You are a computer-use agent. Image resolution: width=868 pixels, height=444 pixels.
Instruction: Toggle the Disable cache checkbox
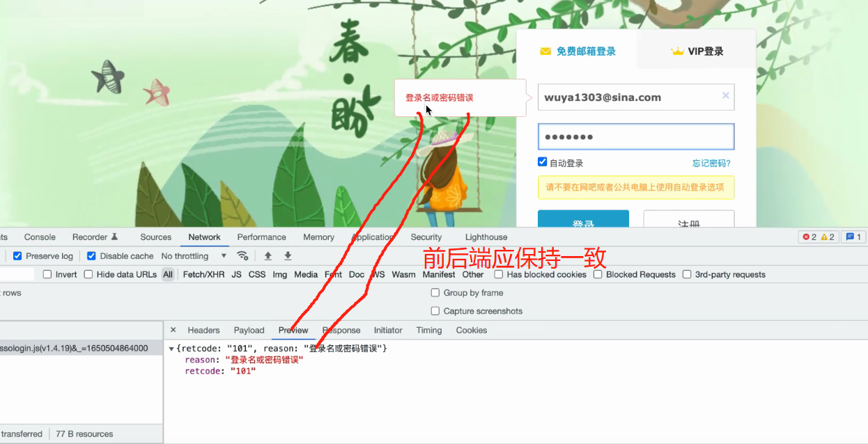pyautogui.click(x=91, y=255)
